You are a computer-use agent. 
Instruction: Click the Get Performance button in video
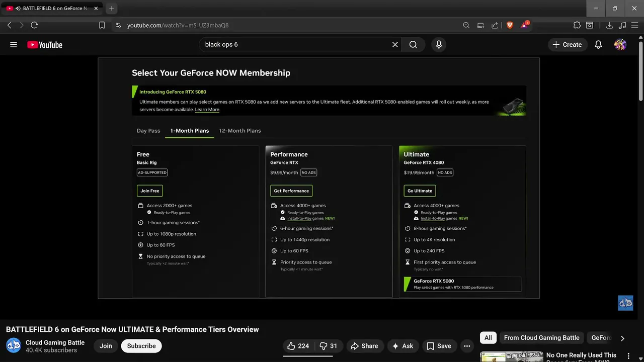[291, 191]
